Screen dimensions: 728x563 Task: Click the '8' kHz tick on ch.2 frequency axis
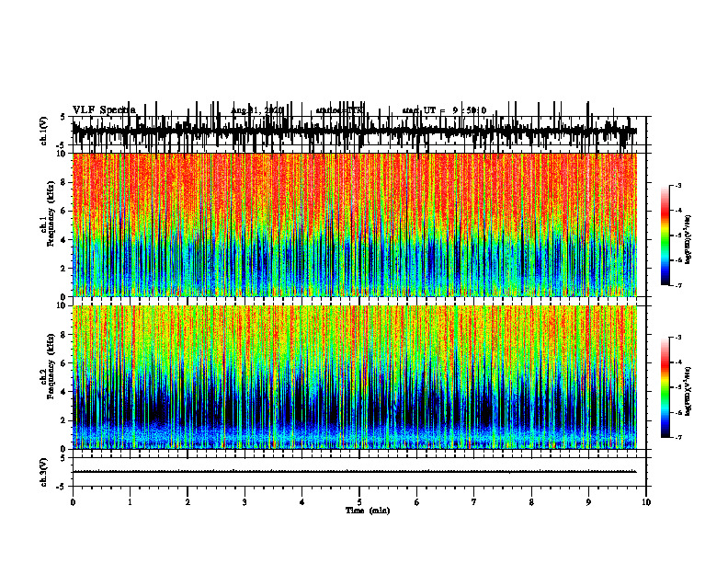coord(64,335)
